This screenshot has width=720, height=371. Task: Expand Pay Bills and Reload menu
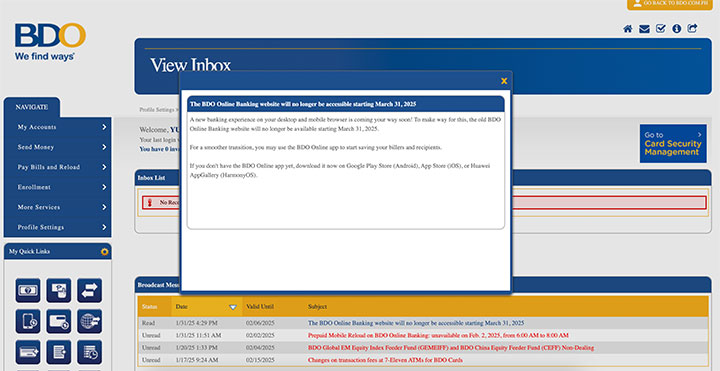pyautogui.click(x=57, y=167)
